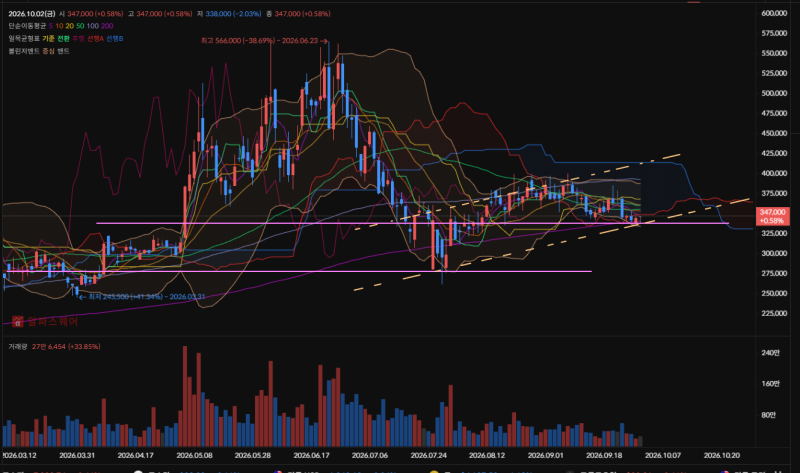Click the 160만 volume axis label
Screen dimensions: 800x473
point(770,384)
